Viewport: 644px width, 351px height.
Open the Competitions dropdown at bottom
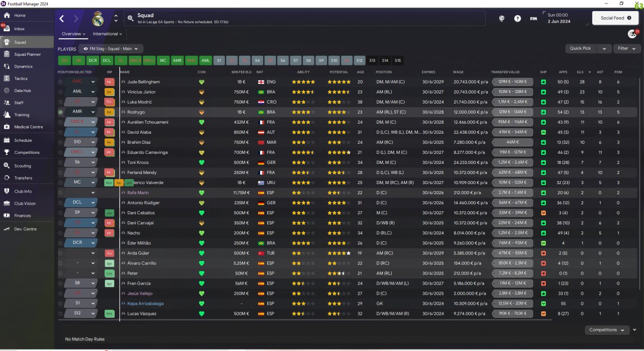(607, 330)
